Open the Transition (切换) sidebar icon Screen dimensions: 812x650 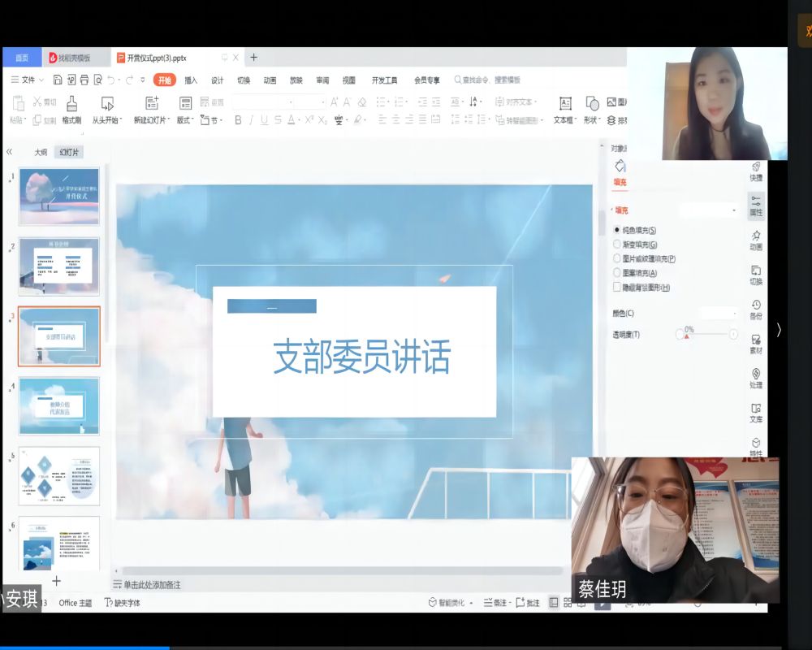click(x=756, y=275)
